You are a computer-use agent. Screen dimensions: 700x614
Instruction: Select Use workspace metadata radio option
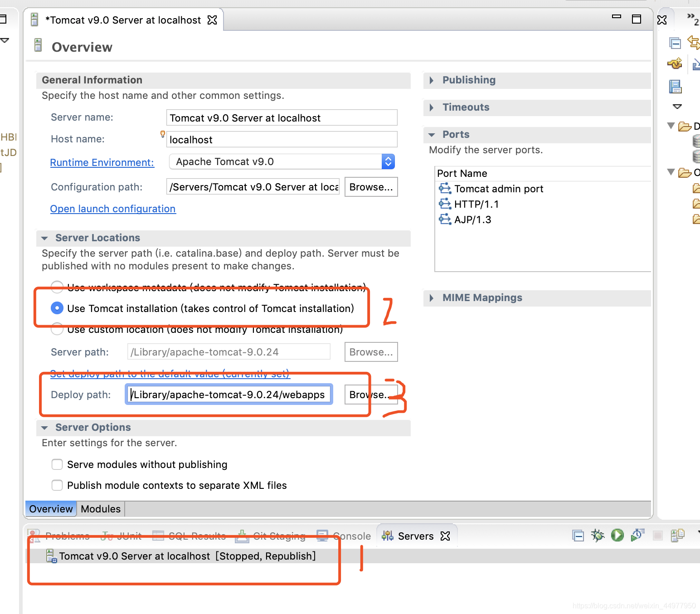(x=57, y=287)
